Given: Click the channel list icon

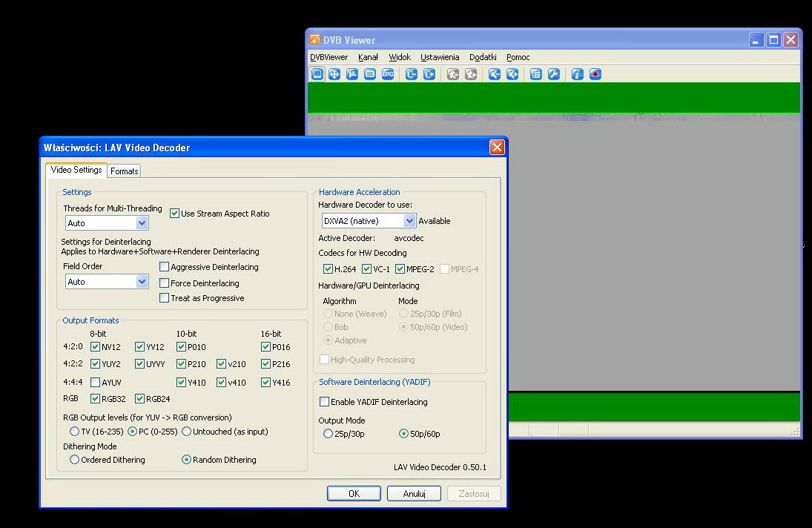Looking at the screenshot, I should point(535,74).
